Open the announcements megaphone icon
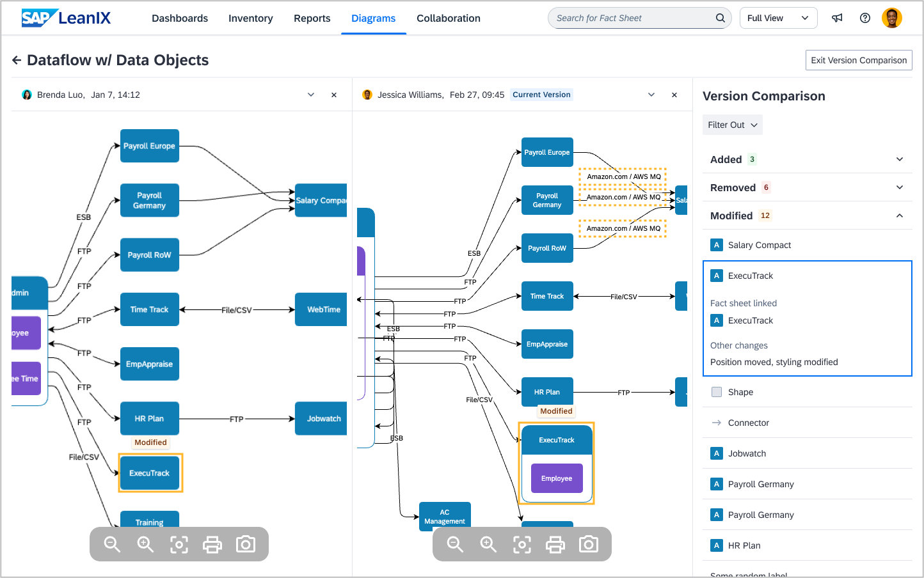 tap(837, 18)
